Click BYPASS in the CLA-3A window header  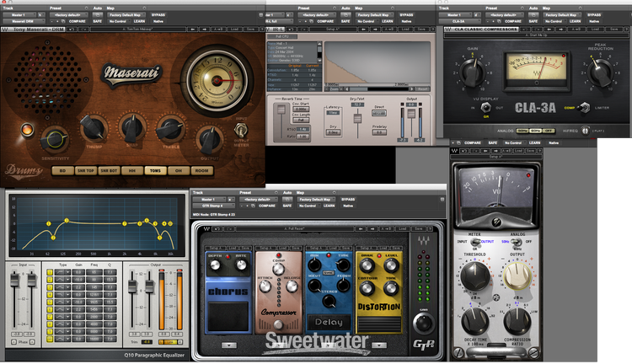594,15
